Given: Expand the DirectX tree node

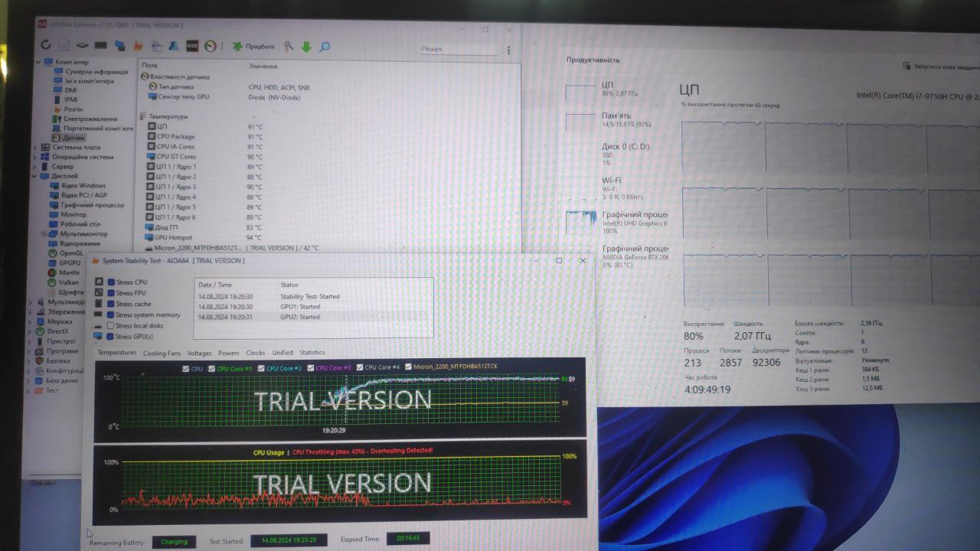Looking at the screenshot, I should tap(31, 331).
